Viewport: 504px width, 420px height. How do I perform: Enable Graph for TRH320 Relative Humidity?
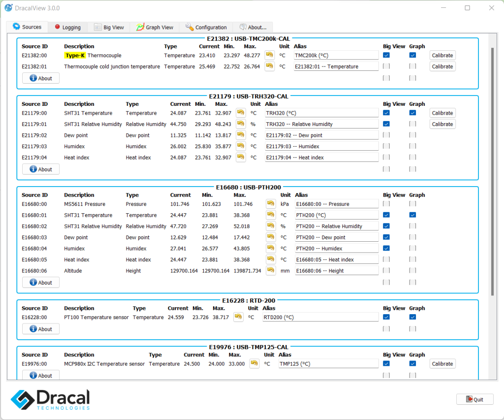point(413,124)
